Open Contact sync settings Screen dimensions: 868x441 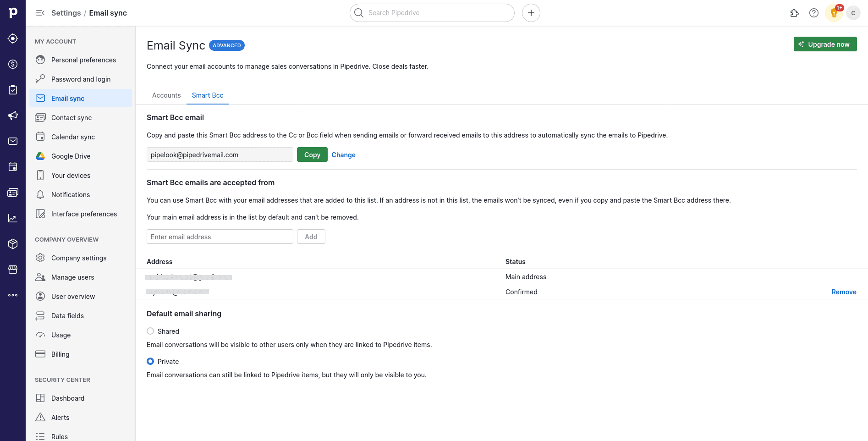81,118
